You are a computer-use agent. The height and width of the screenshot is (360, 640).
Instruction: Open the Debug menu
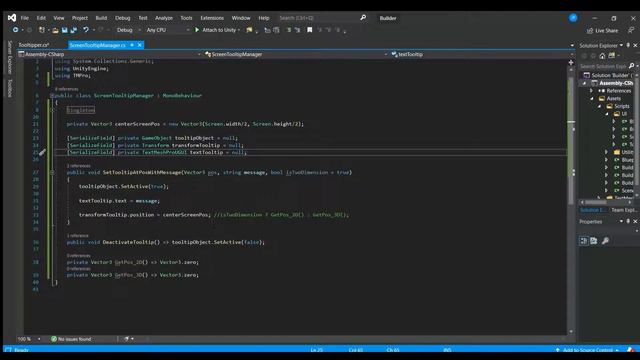(122, 18)
